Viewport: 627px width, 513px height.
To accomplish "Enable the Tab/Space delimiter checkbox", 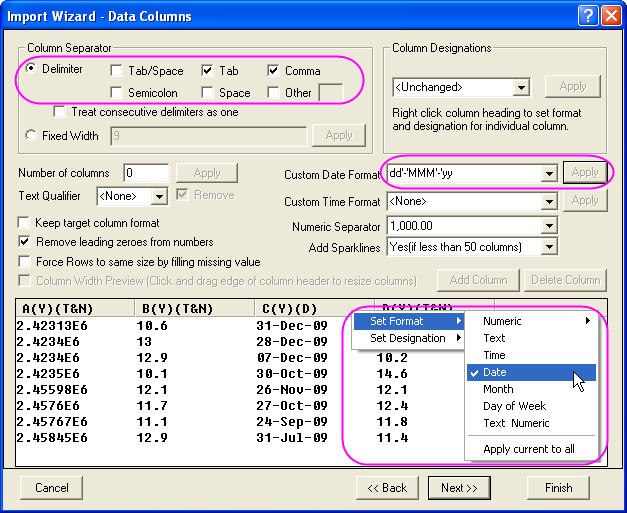I will [117, 71].
